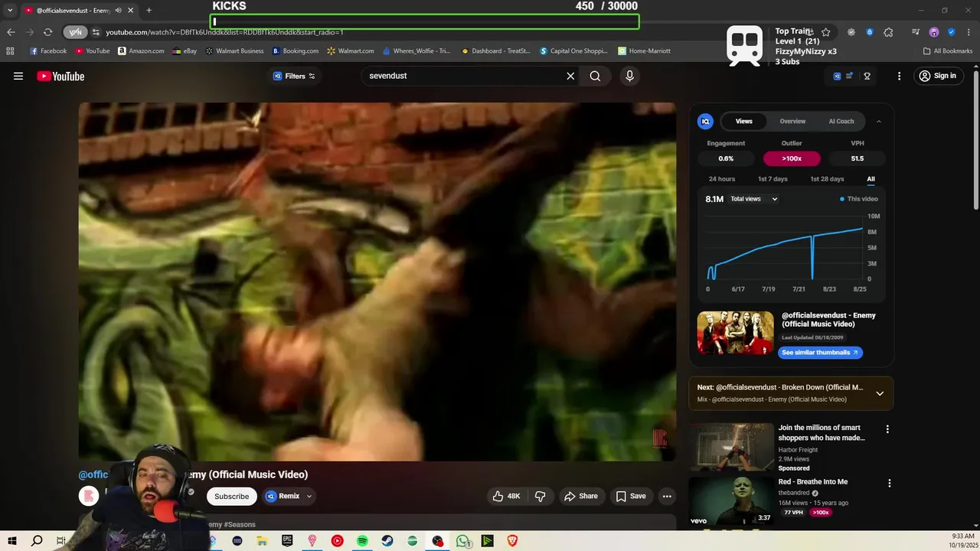Image resolution: width=980 pixels, height=551 pixels.
Task: Click the video player area
Action: tap(377, 282)
